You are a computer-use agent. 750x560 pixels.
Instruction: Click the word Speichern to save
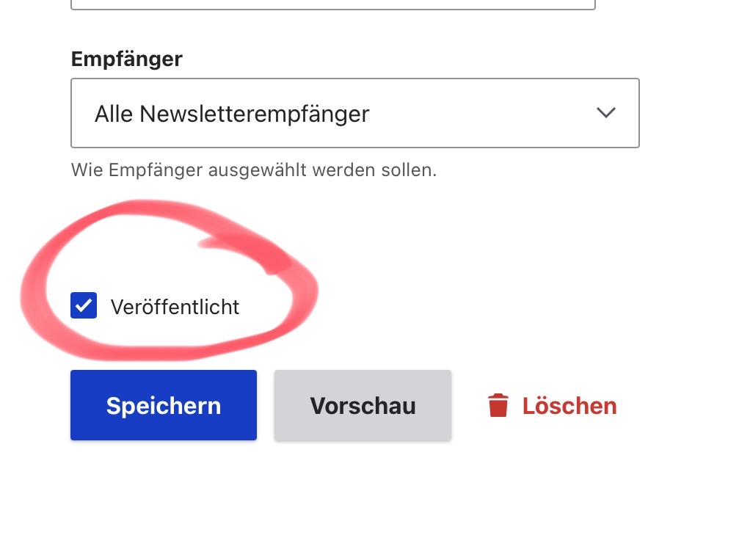click(163, 406)
